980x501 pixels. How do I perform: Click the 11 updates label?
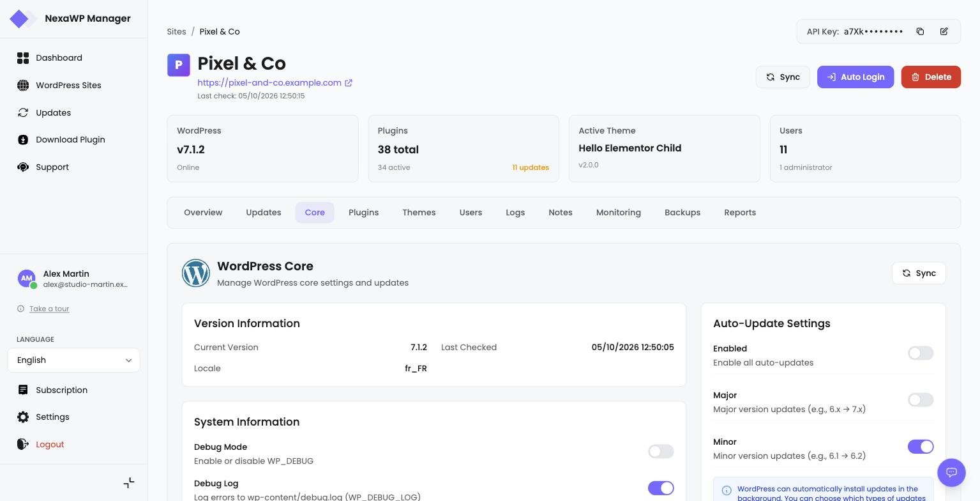[x=531, y=167]
